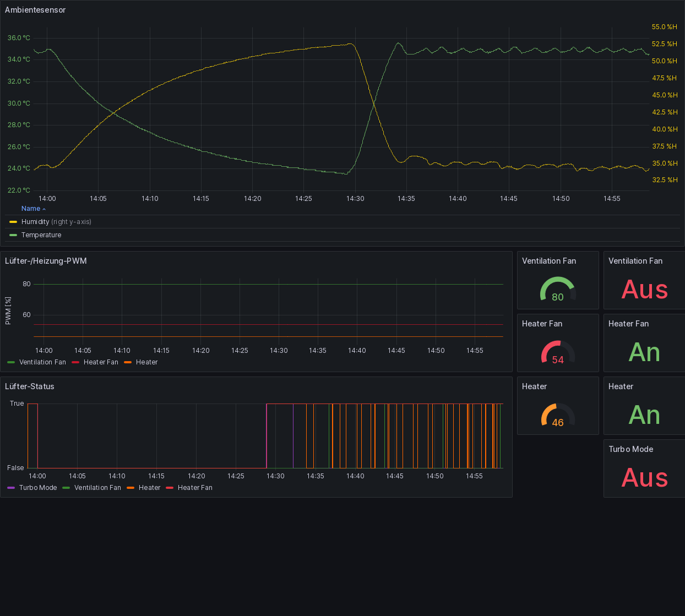Open the Lüfter-/Heizung-PWM panel title menu

pos(46,261)
